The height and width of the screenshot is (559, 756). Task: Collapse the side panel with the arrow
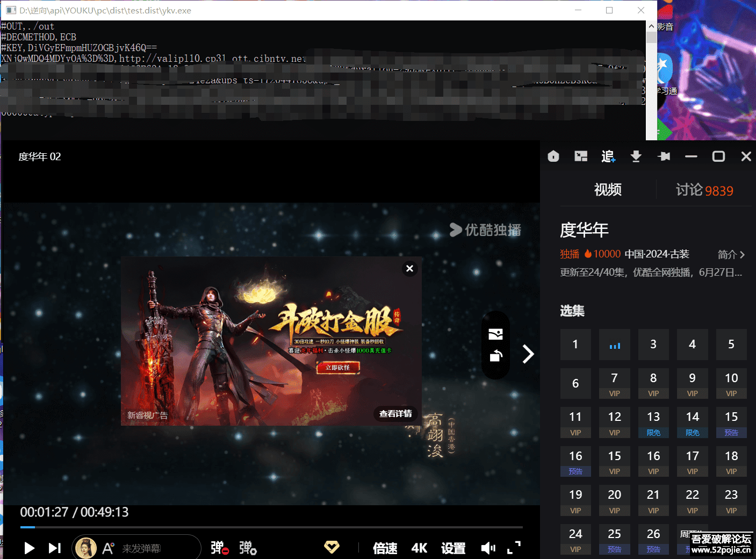pos(528,354)
